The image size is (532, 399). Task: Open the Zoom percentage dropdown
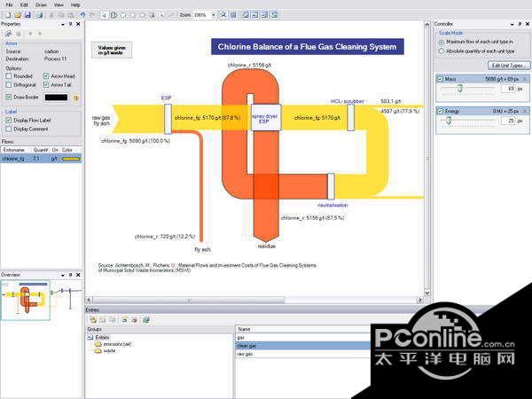[x=214, y=15]
